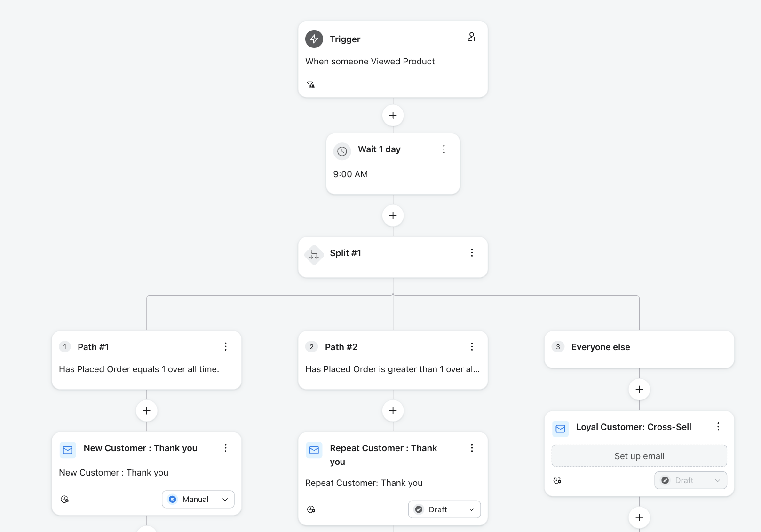Open the Path #1 options menu

pyautogui.click(x=226, y=347)
